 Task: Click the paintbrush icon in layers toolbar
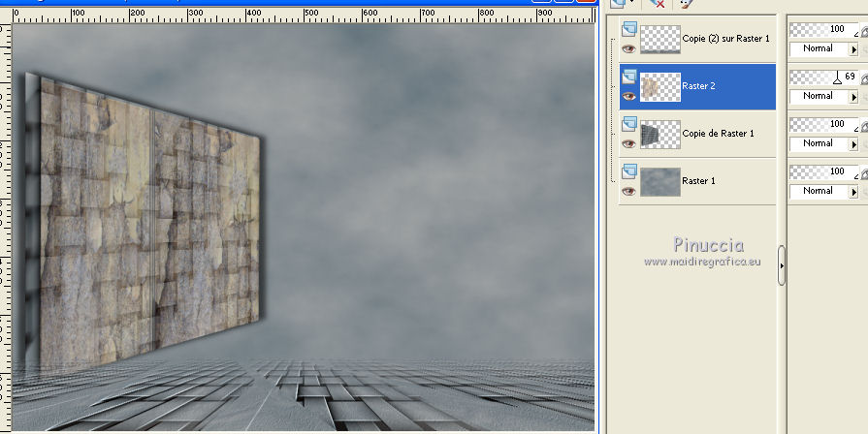[x=686, y=3]
